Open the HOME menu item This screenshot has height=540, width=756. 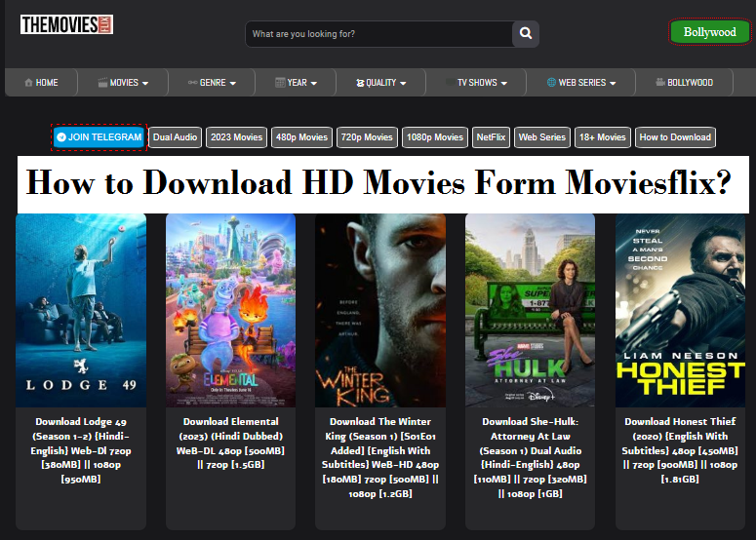[42, 83]
